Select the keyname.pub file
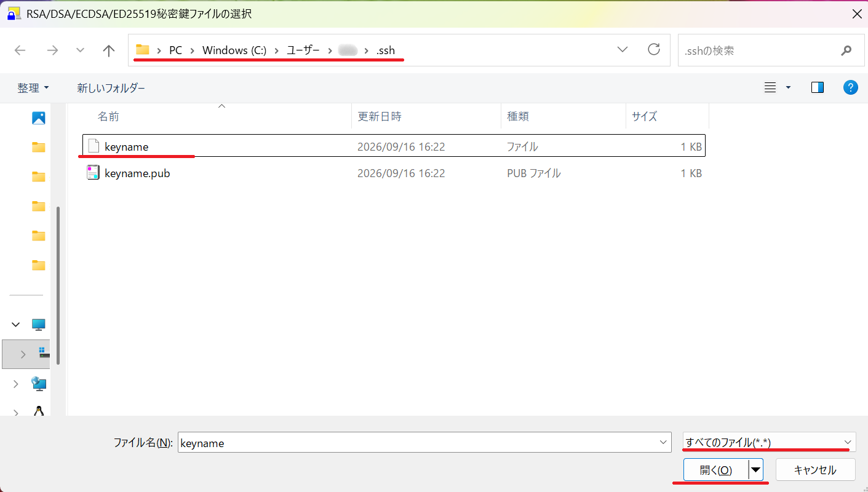 click(x=394, y=173)
